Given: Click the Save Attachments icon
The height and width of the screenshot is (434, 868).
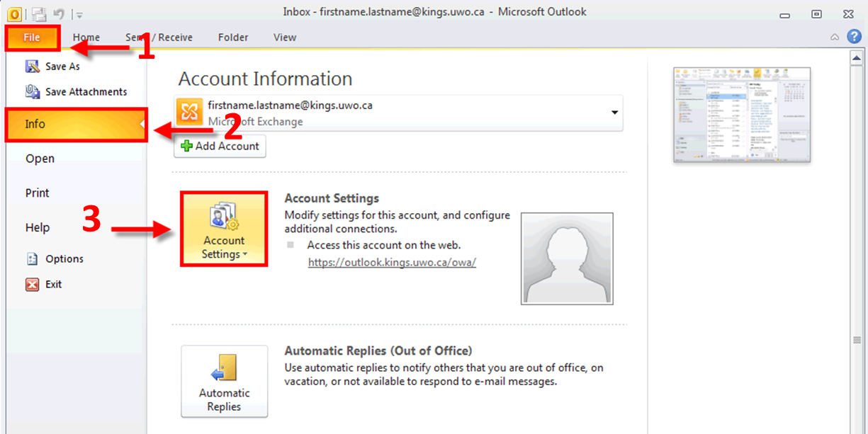Looking at the screenshot, I should click(x=33, y=92).
